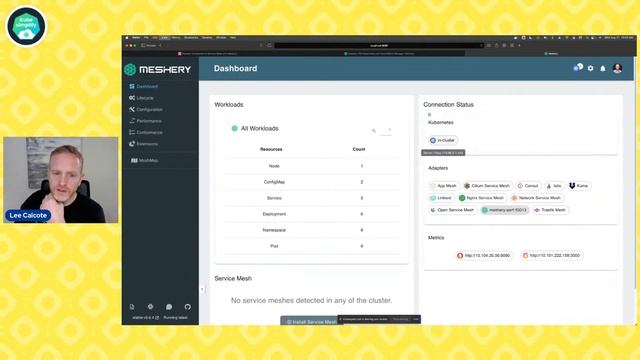Select the Deployment row
The height and width of the screenshot is (360, 640).
click(x=312, y=214)
